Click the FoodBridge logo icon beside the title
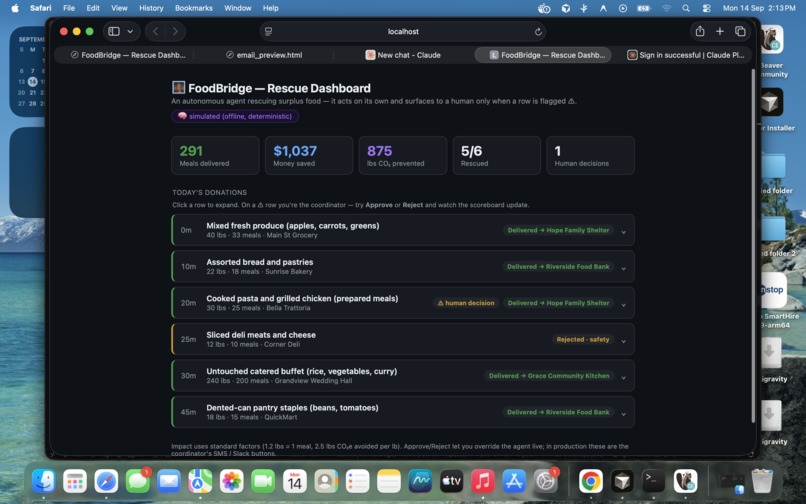 click(x=178, y=87)
